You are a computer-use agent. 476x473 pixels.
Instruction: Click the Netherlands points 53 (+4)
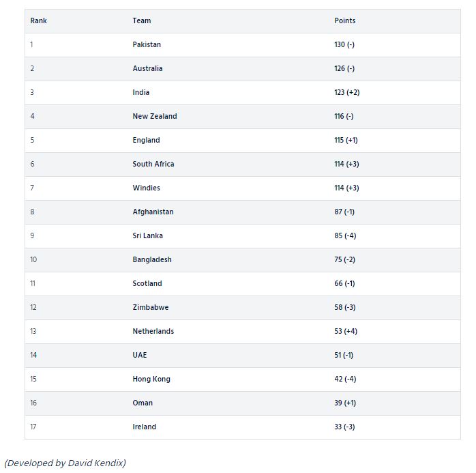(346, 331)
